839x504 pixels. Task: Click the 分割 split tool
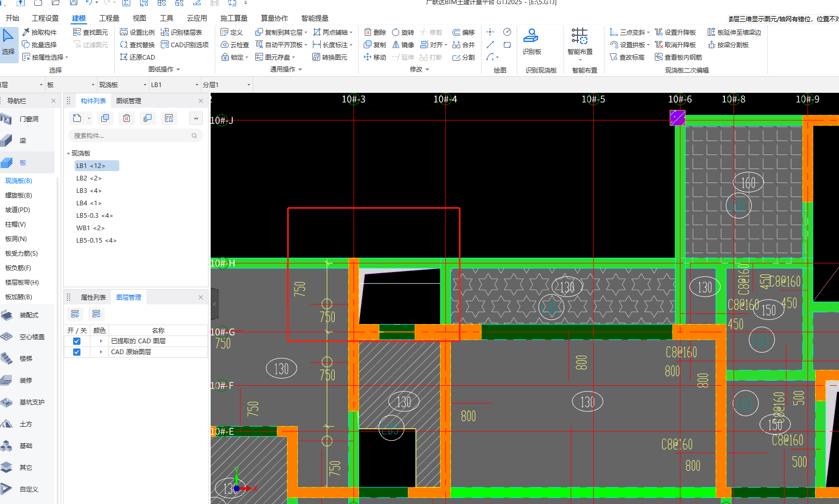pyautogui.click(x=464, y=57)
